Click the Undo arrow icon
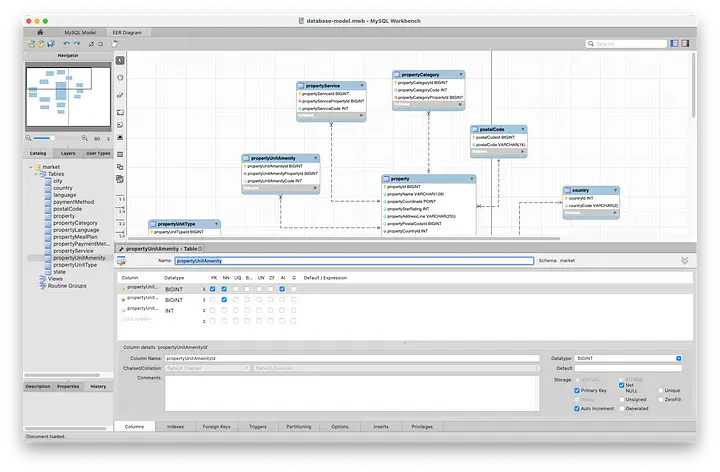This screenshot has width=720, height=472. 67,44
